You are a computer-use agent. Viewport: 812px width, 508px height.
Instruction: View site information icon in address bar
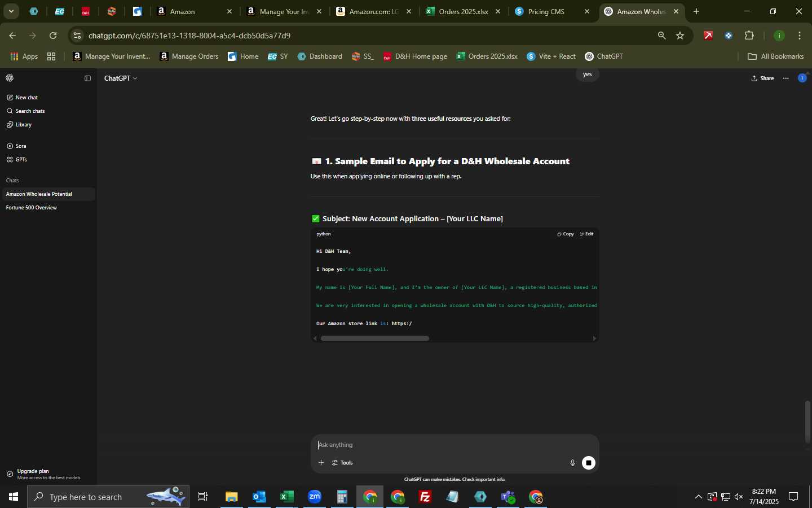click(x=77, y=36)
